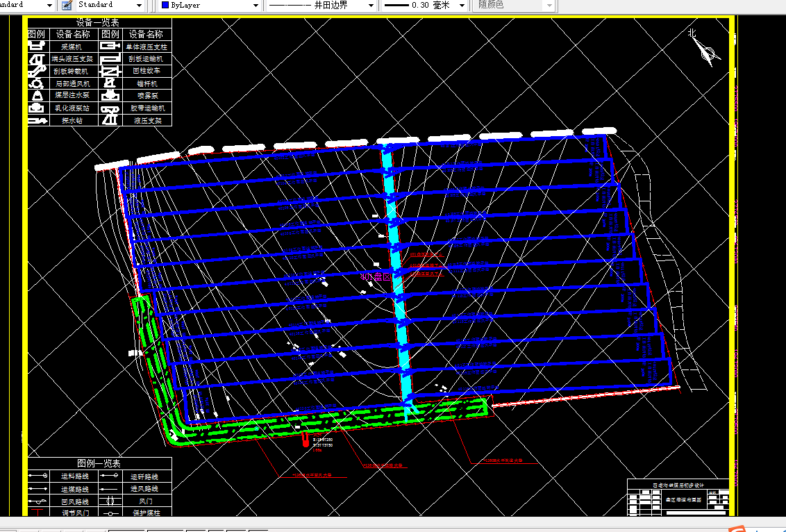Viewport: 786px width, 532px height.
Task: Select the 回柱绞车 legend symbol
Action: point(110,71)
